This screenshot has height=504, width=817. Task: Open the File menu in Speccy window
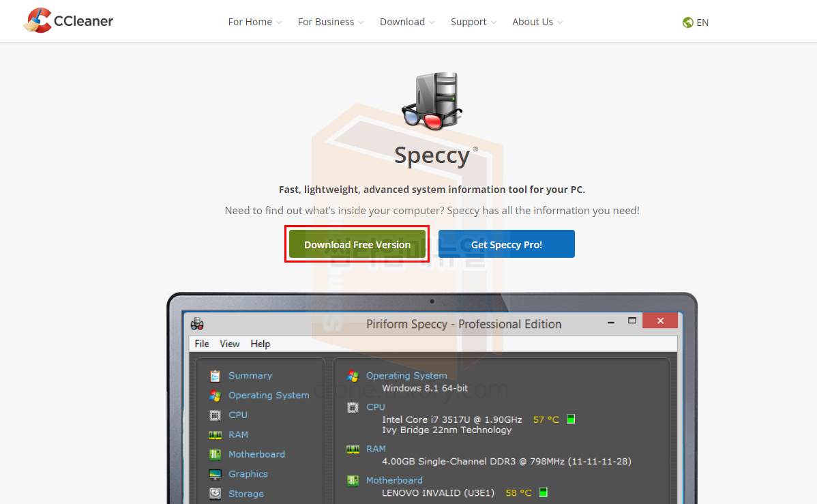(202, 344)
